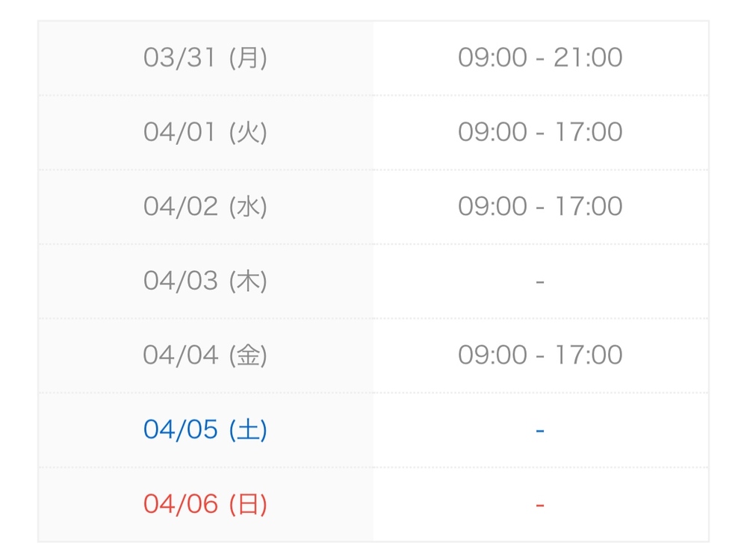
Task: Select the 03/31 (月) date cell
Action: [205, 57]
